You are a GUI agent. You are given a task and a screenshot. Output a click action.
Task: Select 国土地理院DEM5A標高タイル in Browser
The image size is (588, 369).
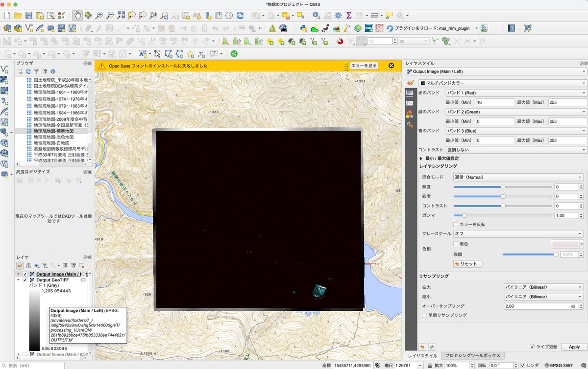click(60, 86)
